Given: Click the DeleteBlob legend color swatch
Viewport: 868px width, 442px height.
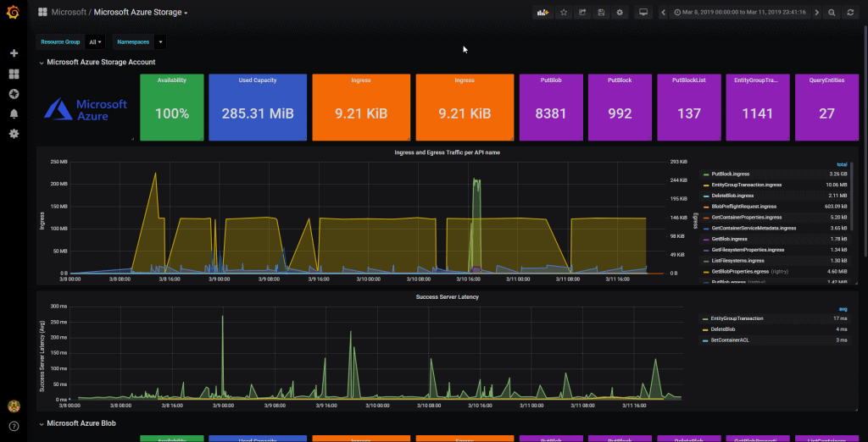Looking at the screenshot, I should pyautogui.click(x=704, y=329).
